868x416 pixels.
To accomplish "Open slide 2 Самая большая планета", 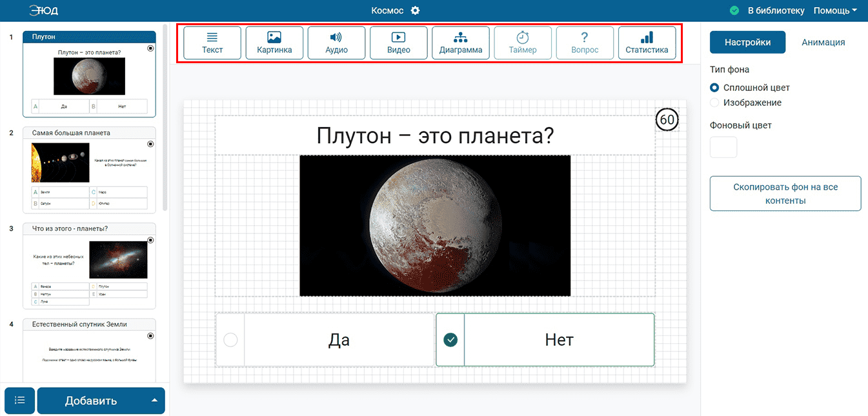I will [89, 170].
